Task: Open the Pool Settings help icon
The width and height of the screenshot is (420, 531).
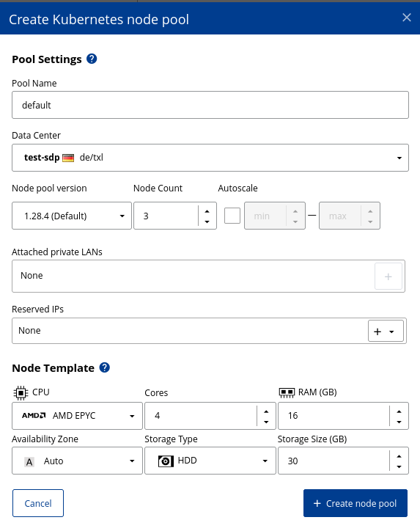Action: (x=92, y=59)
